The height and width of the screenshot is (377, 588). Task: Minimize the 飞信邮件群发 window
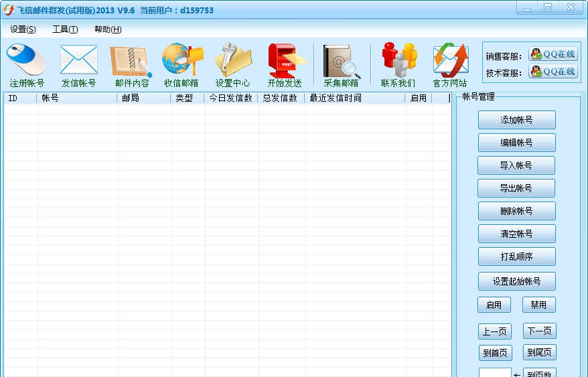527,8
